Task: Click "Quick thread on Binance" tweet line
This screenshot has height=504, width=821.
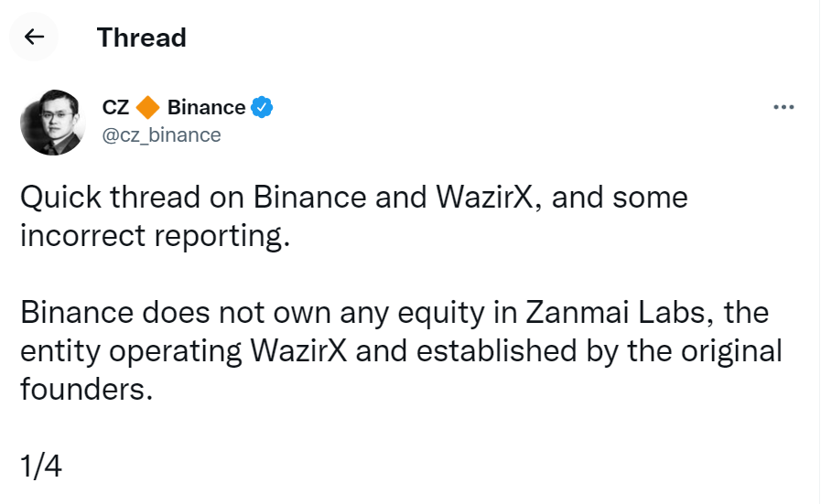Action: [x=193, y=198]
